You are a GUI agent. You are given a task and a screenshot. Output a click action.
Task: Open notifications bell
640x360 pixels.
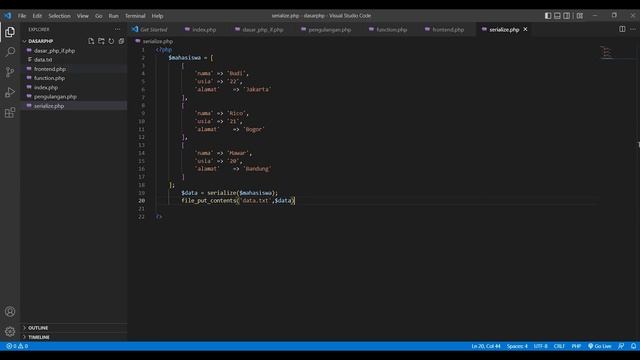pyautogui.click(x=633, y=346)
